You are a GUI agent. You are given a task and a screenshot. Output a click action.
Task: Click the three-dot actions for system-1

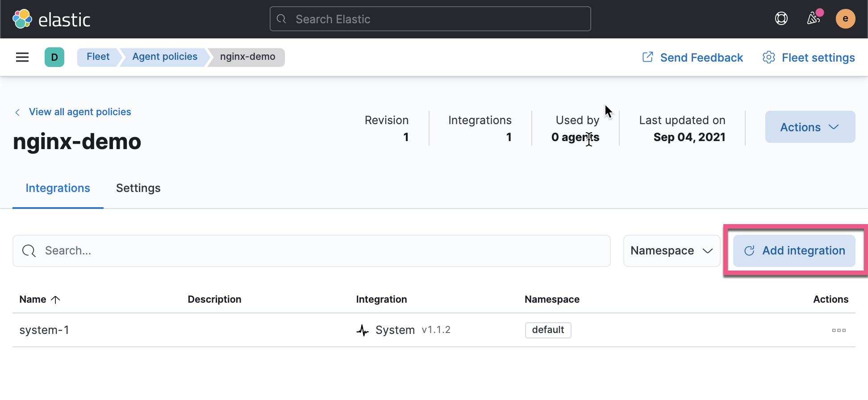pos(839,330)
